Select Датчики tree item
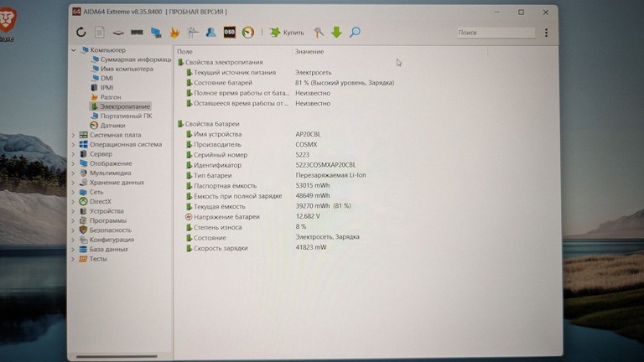The height and width of the screenshot is (362, 644). pyautogui.click(x=107, y=125)
